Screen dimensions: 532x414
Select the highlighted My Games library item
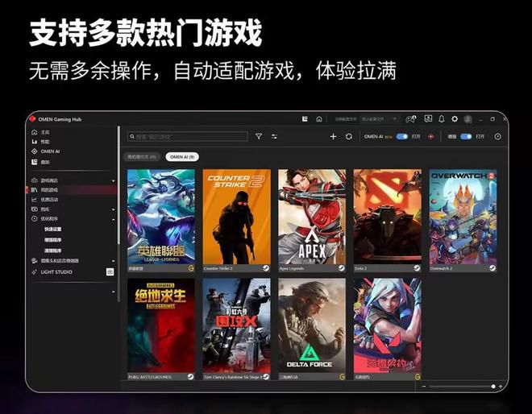point(72,190)
